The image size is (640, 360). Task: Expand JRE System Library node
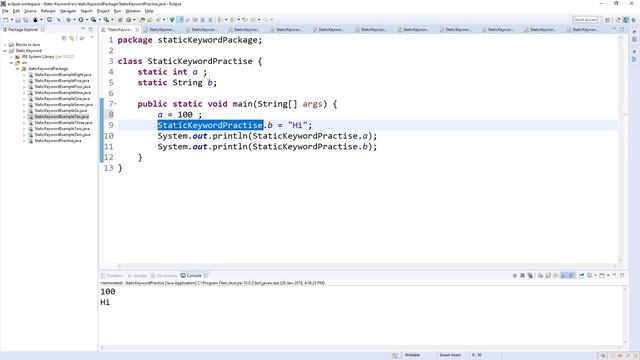click(x=11, y=57)
